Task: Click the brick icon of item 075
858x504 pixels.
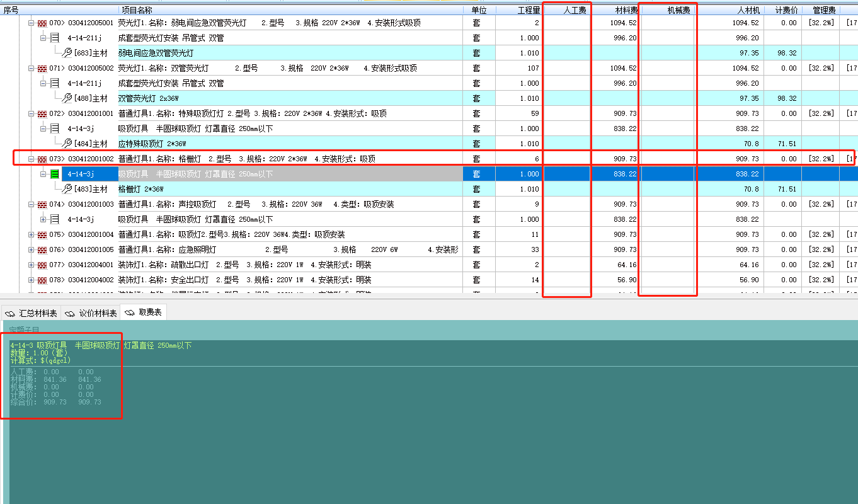Action: (x=42, y=235)
